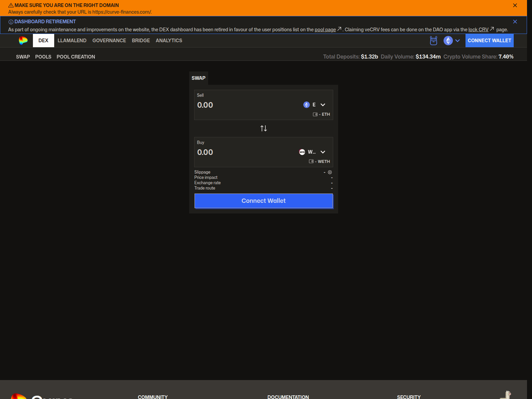Click the Curve rainbow logo in the header
This screenshot has width=532, height=399.
pyautogui.click(x=23, y=41)
